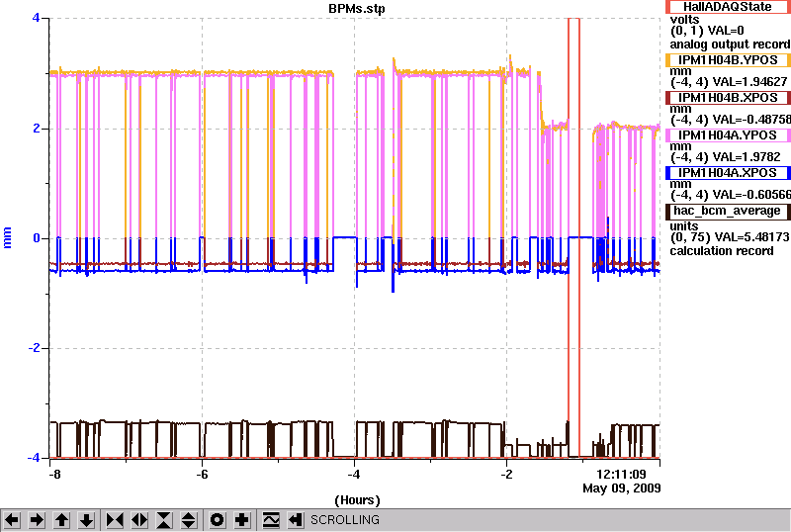Click the vertical up-down arrows zoom icon
Viewport: 791px width, 532px height.
click(x=189, y=520)
